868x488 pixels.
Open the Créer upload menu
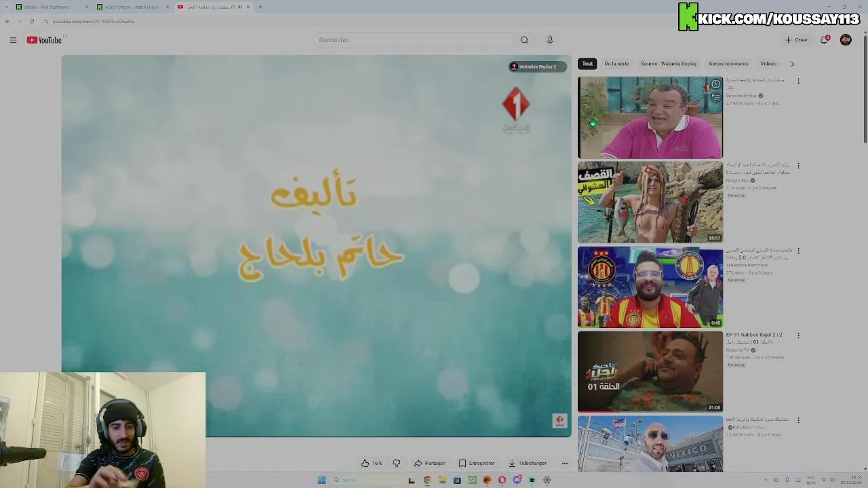pos(797,40)
